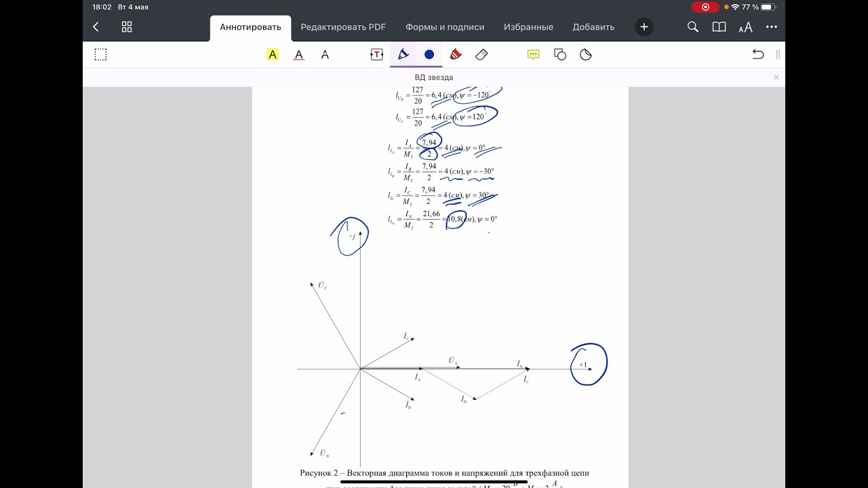Choose the red underline text tool
The height and width of the screenshot is (488, 868).
299,54
